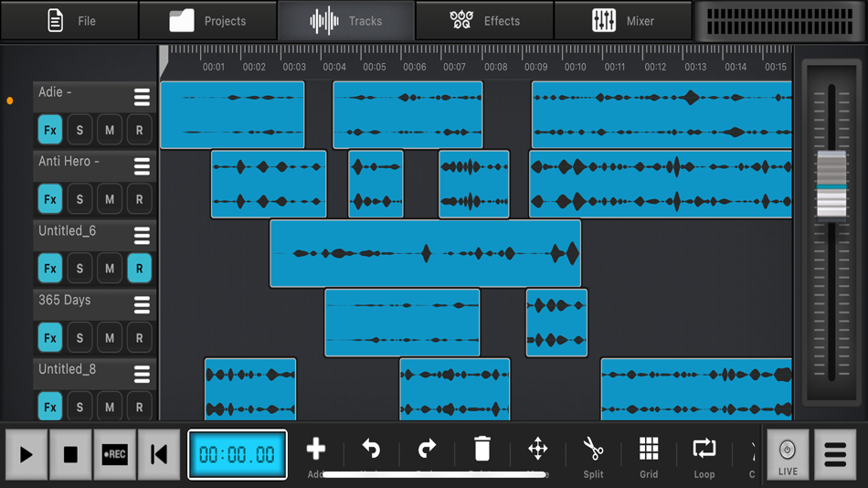Select the Anti Hero track name

point(69,161)
